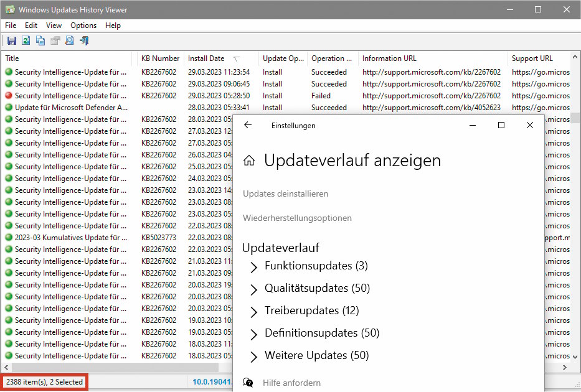Open the Options menu

83,26
